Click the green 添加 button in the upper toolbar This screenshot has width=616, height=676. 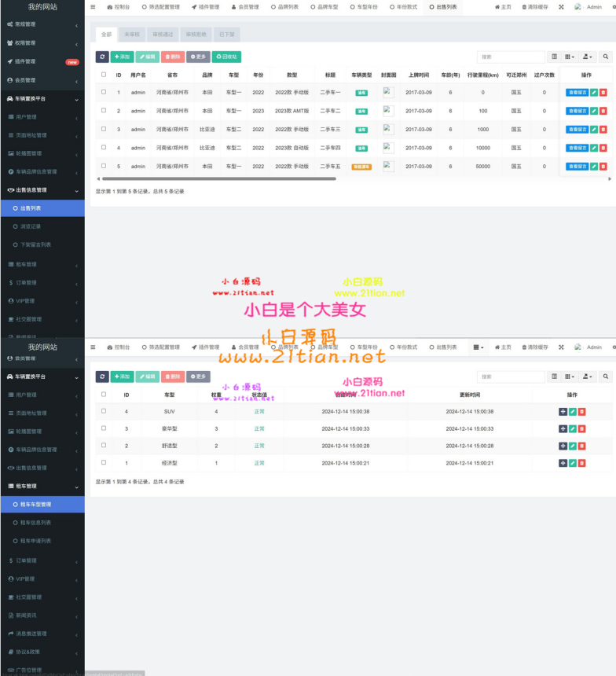click(122, 57)
